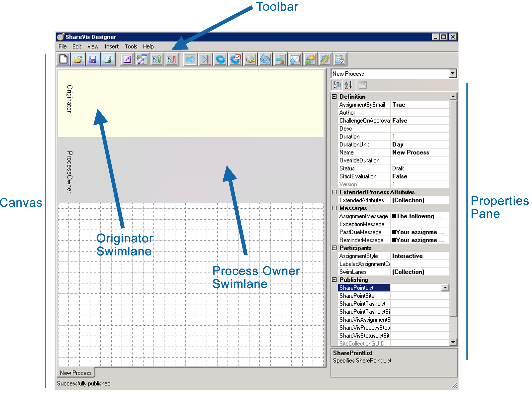Select the branching arrow tool

point(280,59)
